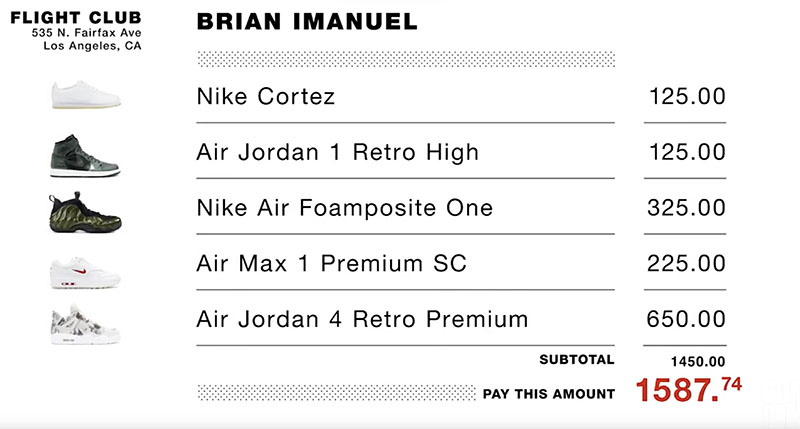Click the Nike Cortez item name

point(266,97)
